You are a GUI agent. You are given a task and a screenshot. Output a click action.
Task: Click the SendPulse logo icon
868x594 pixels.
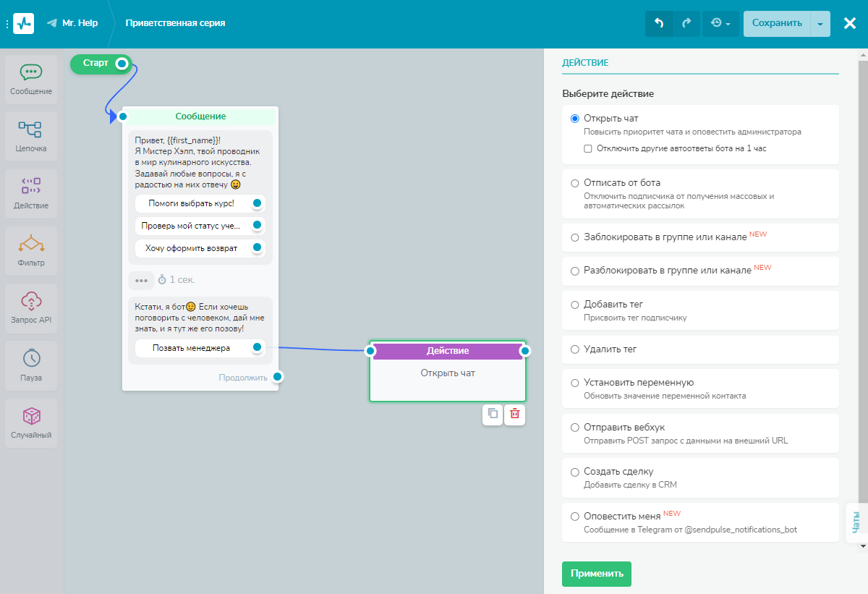24,23
